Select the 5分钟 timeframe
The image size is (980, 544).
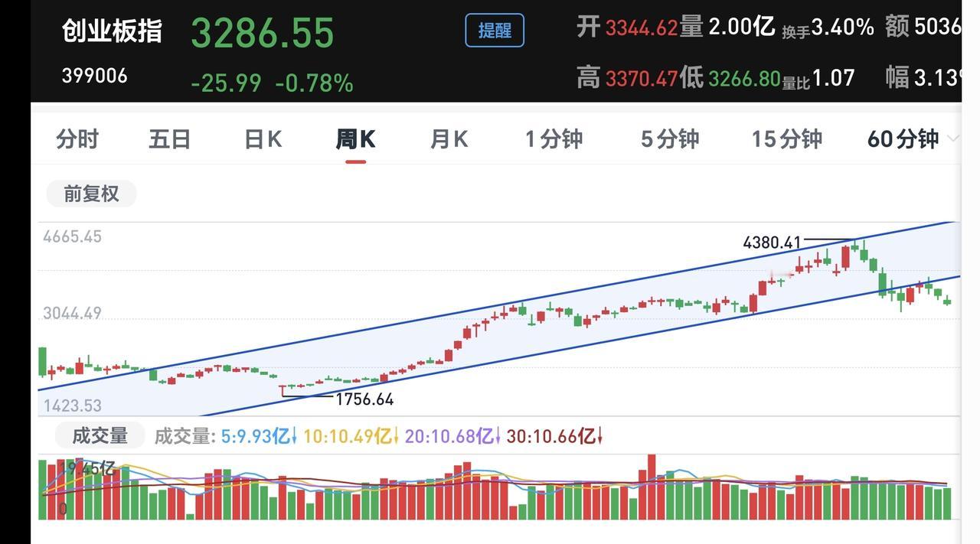(x=670, y=139)
